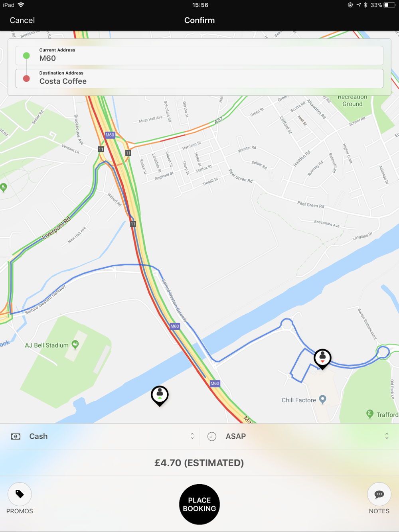Edit the Destination Address Costa Coffee field

pos(199,78)
